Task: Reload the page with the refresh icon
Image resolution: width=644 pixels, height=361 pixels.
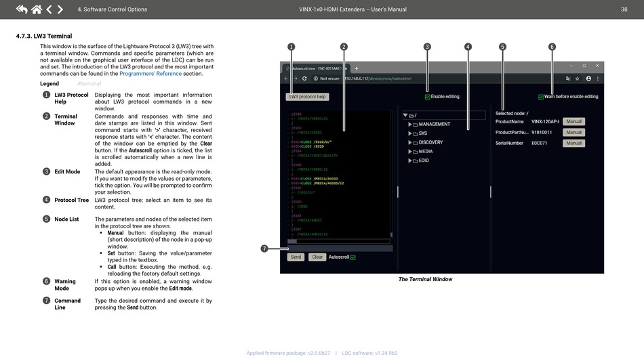Action: pyautogui.click(x=304, y=79)
